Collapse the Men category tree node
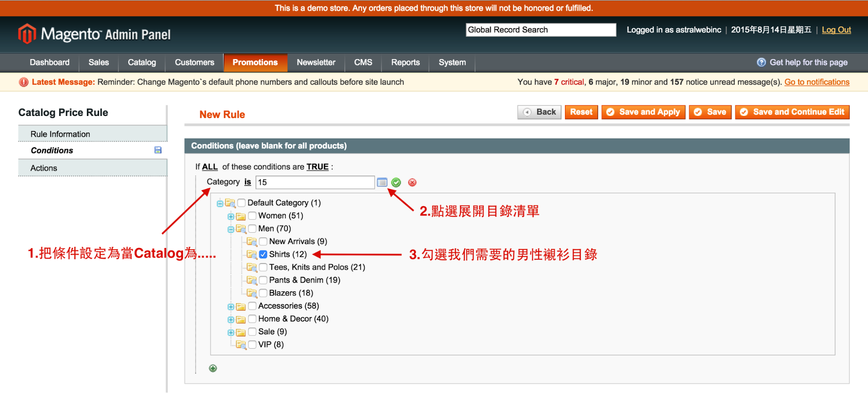The height and width of the screenshot is (393, 868). pos(231,229)
